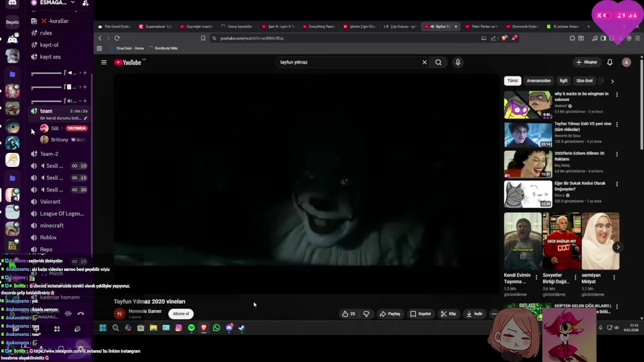Open YouTube notifications bell
This screenshot has width=644, height=362.
tap(610, 62)
